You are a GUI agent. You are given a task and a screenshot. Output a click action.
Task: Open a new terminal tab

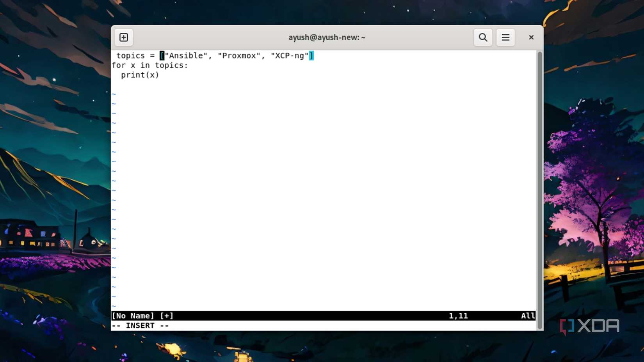pos(124,37)
